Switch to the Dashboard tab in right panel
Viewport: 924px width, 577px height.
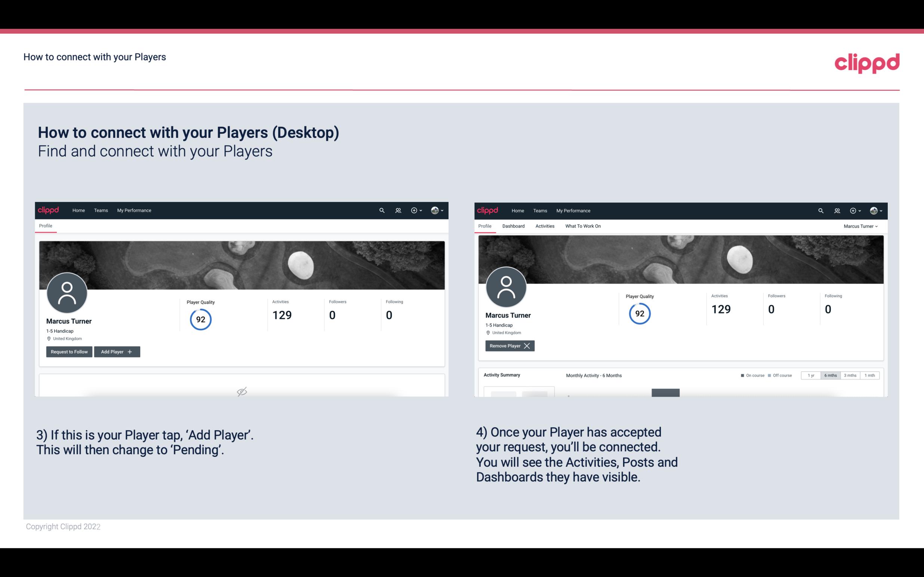point(513,226)
